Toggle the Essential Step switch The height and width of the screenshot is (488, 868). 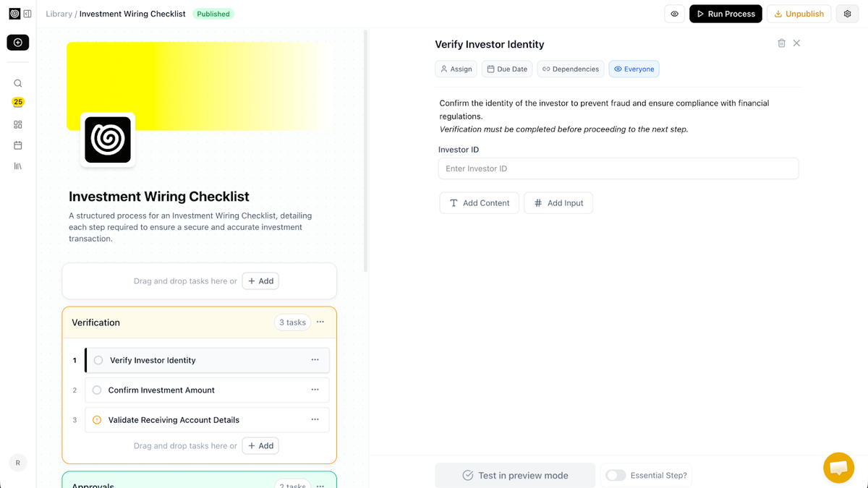click(616, 475)
